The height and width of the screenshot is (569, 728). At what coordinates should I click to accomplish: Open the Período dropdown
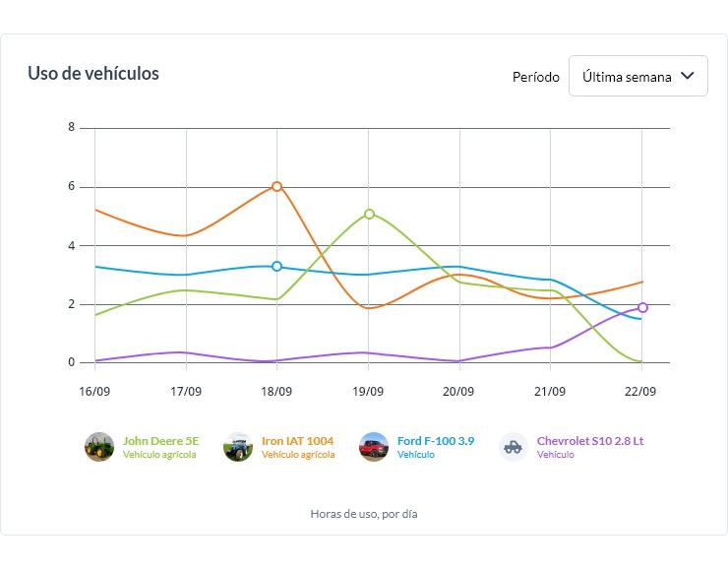(x=637, y=77)
